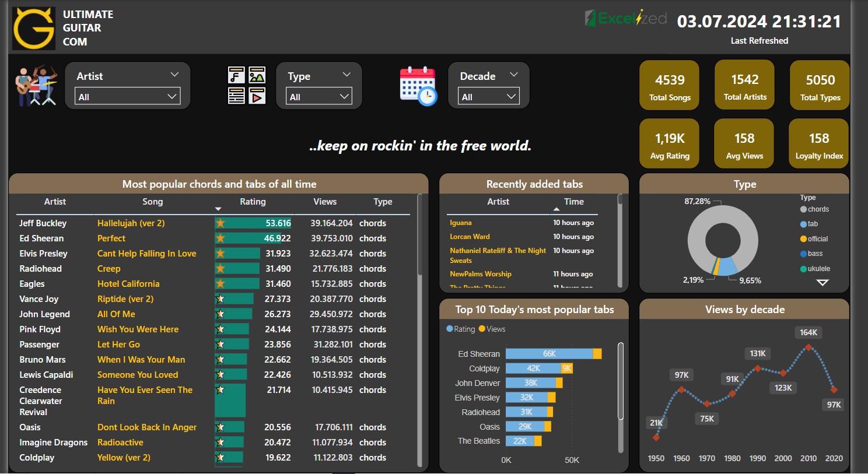The image size is (868, 474).
Task: Select ukulele in the Type legend
Action: pyautogui.click(x=815, y=269)
